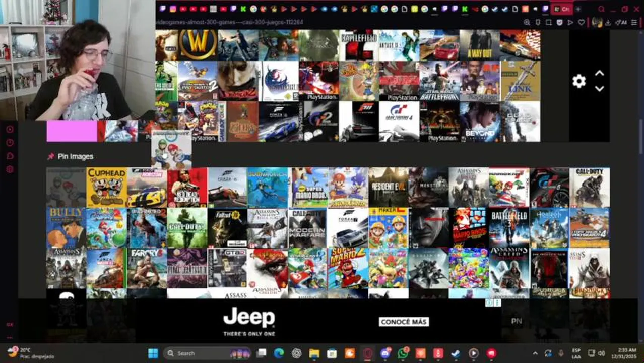Click the taskbar Search box
This screenshot has width=644, height=363.
pos(208,353)
